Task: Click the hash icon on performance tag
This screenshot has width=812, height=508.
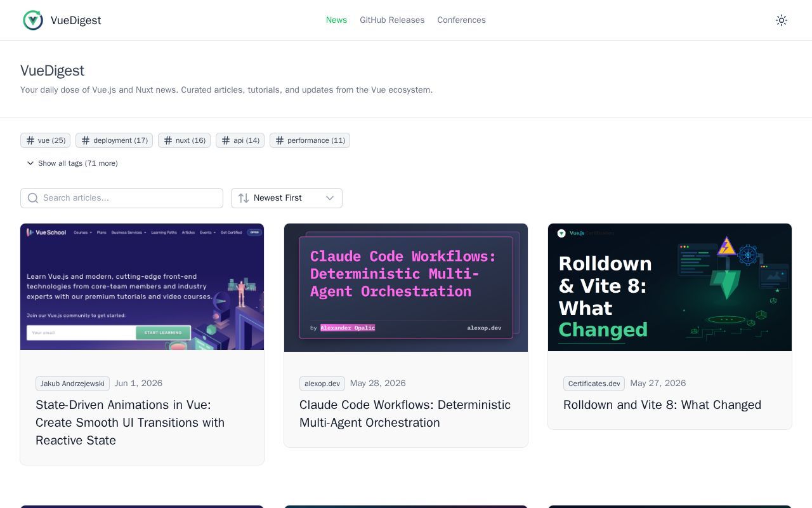Action: 280,140
